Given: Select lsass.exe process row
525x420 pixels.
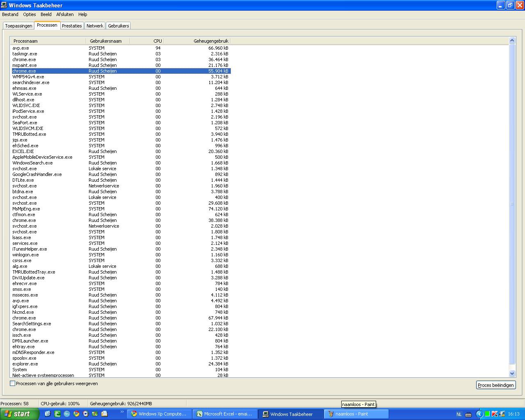Looking at the screenshot, I should click(x=121, y=237).
